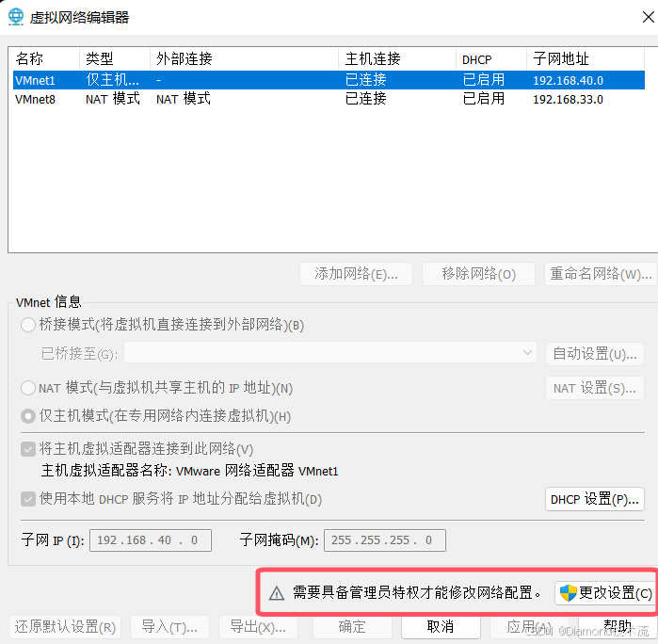
Task: Click VMnet8 host connection 已连接 cell
Action: click(x=365, y=99)
